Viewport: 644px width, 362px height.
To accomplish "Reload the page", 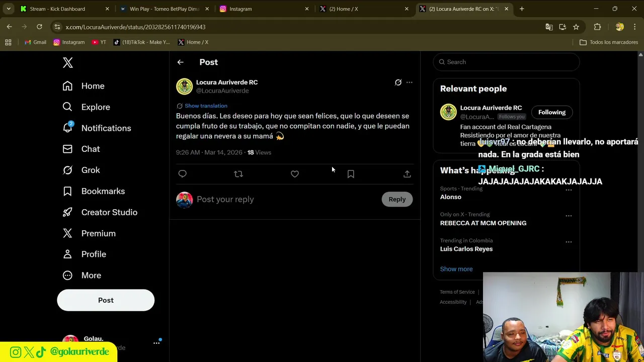I will 39,27.
